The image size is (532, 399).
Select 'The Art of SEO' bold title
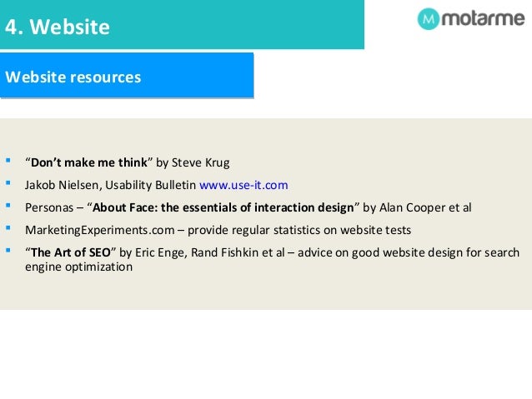[x=71, y=252]
